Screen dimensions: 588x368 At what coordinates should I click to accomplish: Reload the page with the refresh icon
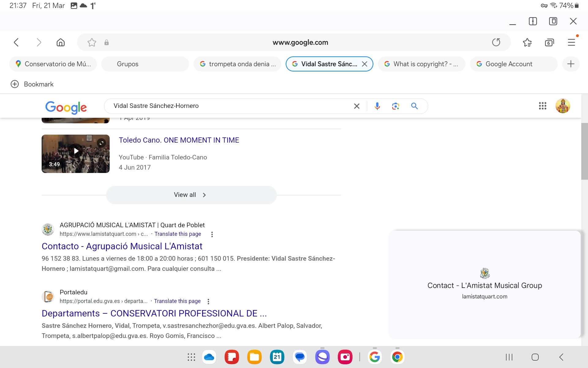click(496, 42)
